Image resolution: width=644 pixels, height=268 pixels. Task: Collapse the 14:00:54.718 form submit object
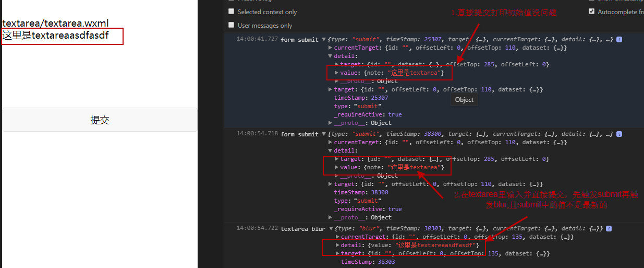[324, 134]
